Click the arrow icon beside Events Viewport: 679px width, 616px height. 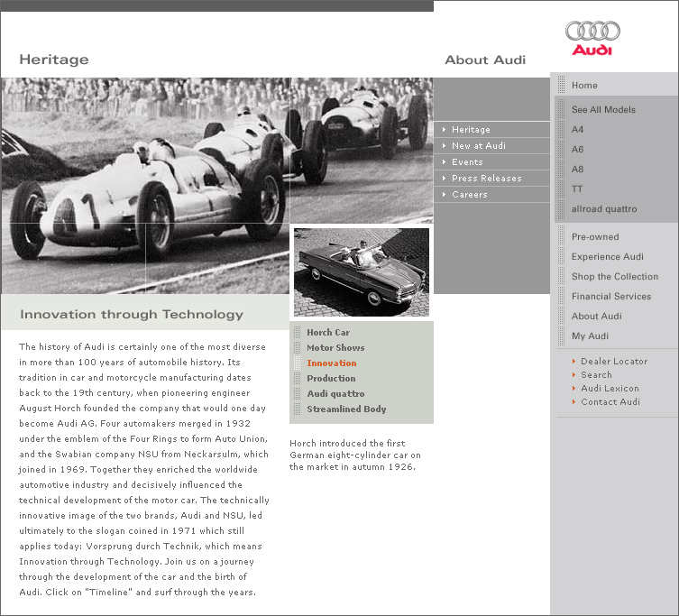click(x=444, y=162)
